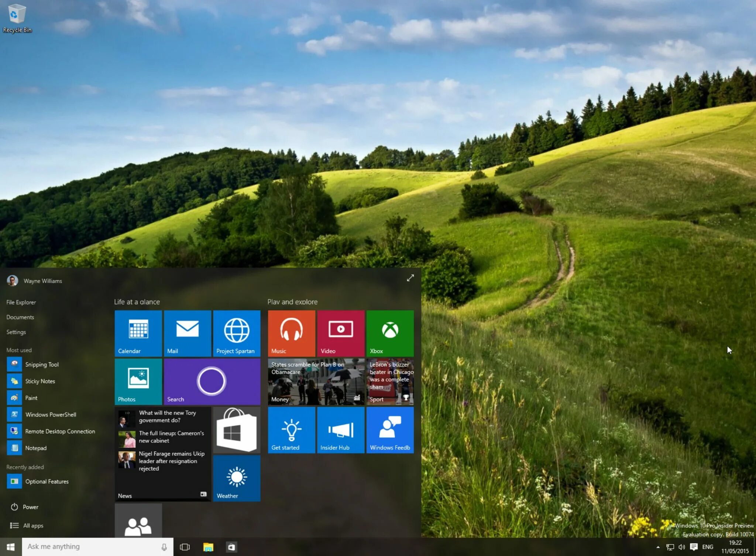Click the Cortana Search tile
The width and height of the screenshot is (756, 556).
pos(212,381)
